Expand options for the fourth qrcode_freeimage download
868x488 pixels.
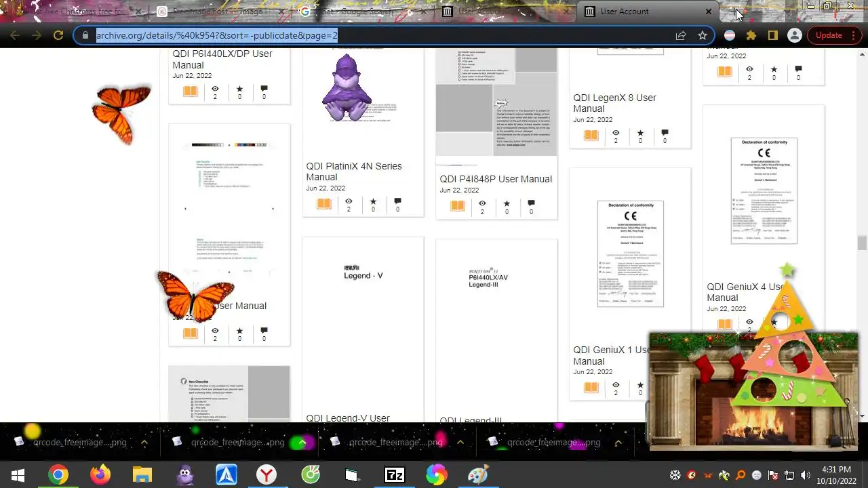[618, 442]
